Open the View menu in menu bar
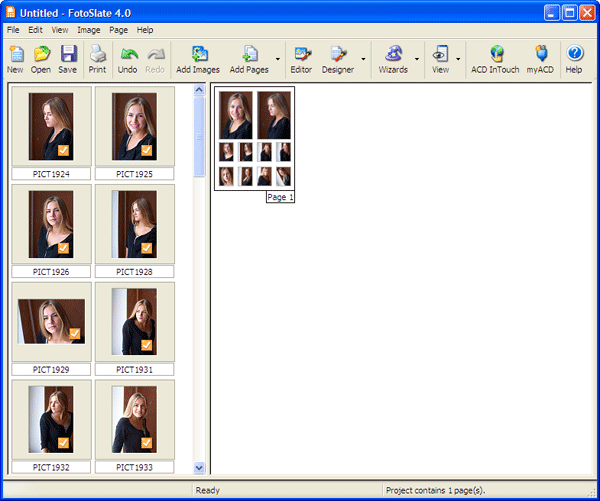Screen dimensions: 600x501 pyautogui.click(x=60, y=30)
